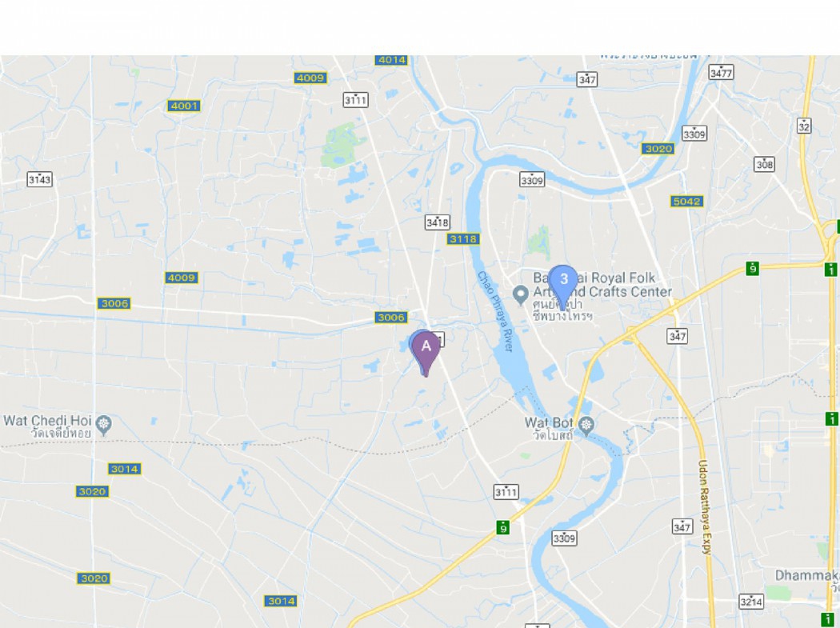Click the 3418 highway shield
The width and height of the screenshot is (840, 628).
pos(437,222)
